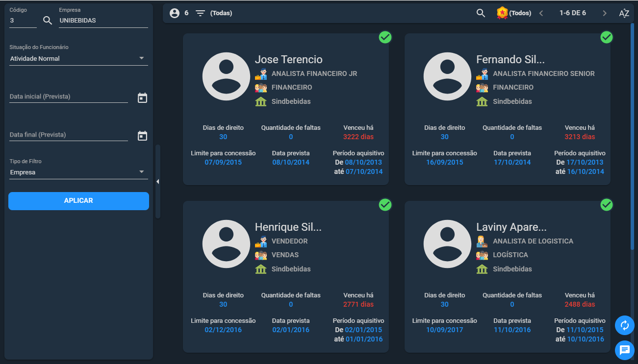
Task: Go to the previous page arrow
Action: click(x=541, y=13)
